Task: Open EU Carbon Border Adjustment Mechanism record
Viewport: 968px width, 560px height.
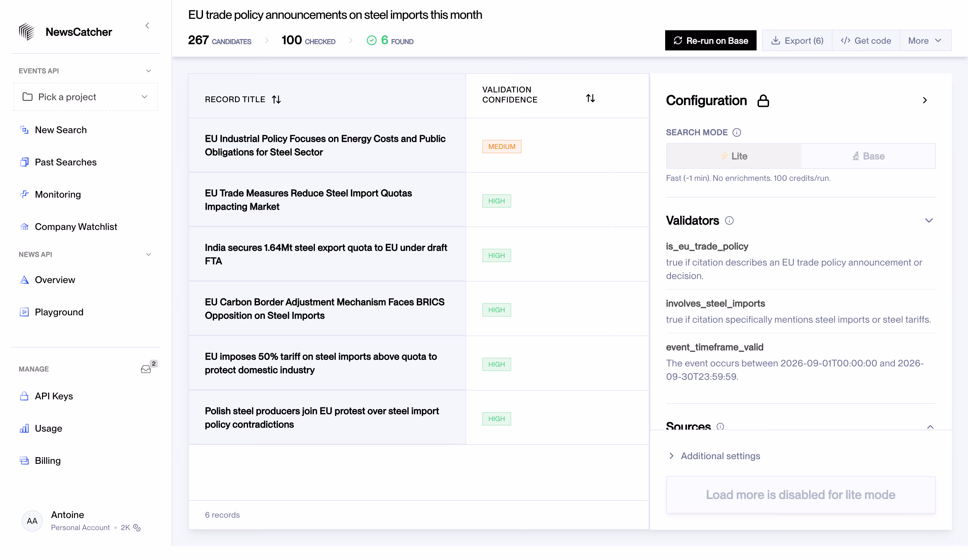Action: 327,309
